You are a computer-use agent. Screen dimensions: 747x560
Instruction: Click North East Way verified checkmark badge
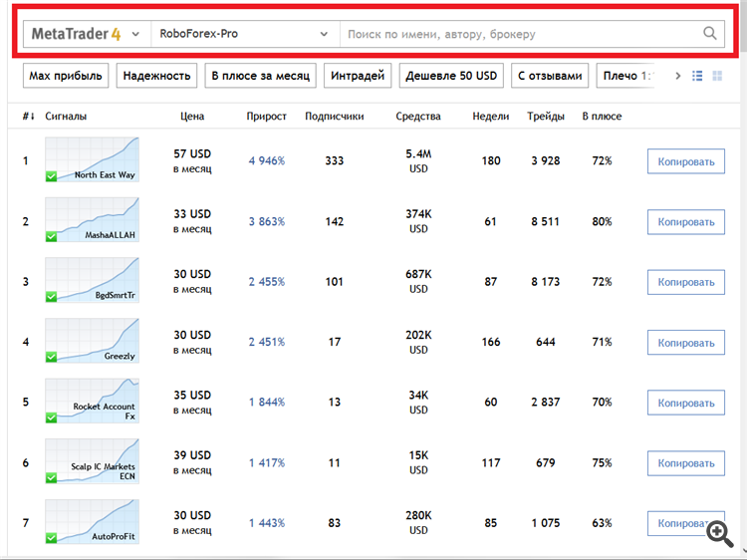click(52, 176)
